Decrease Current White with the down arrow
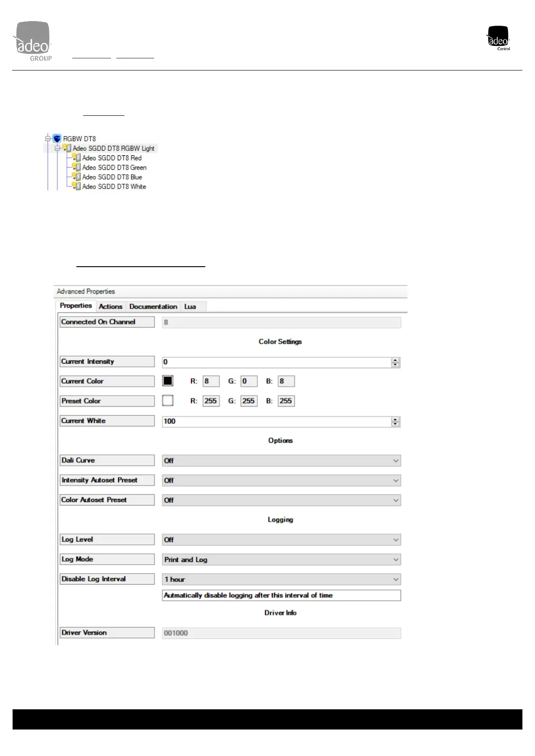535x756 pixels. 395,424
